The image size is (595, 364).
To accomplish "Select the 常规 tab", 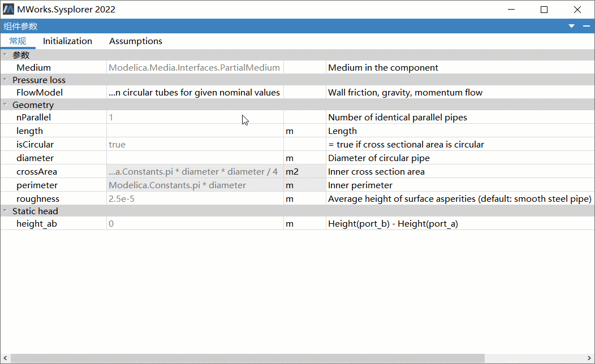I will tap(18, 41).
